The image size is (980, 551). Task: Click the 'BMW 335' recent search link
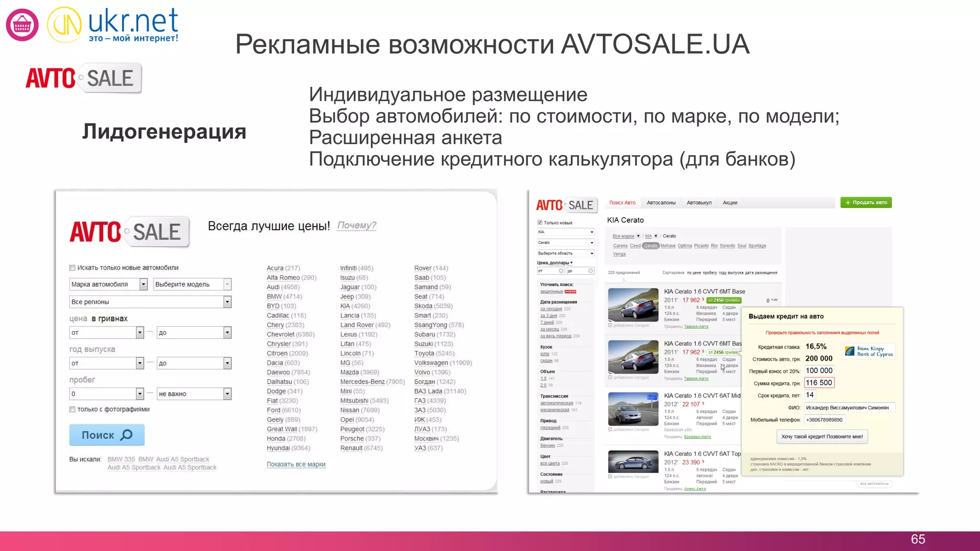[x=121, y=459]
